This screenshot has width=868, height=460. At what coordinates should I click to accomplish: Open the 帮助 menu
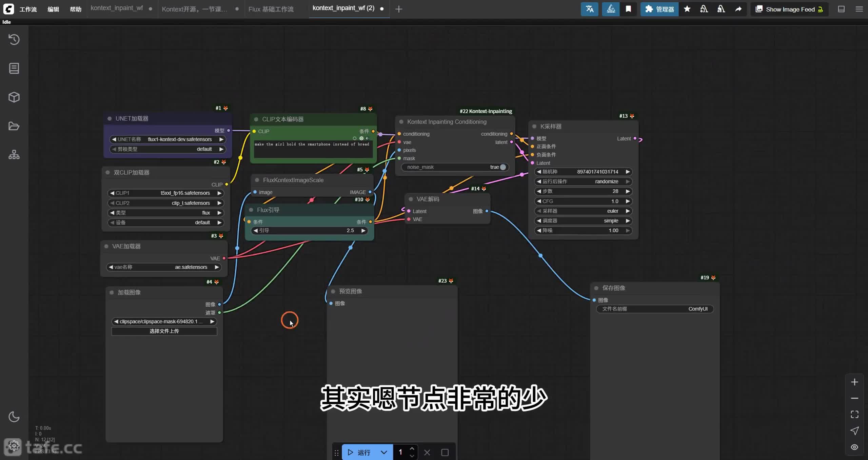[76, 9]
